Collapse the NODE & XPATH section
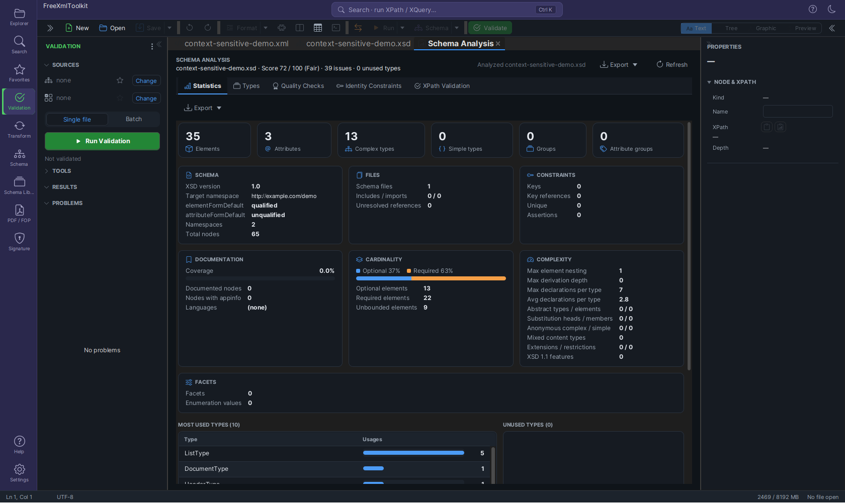The height and width of the screenshot is (504, 845). click(x=709, y=82)
